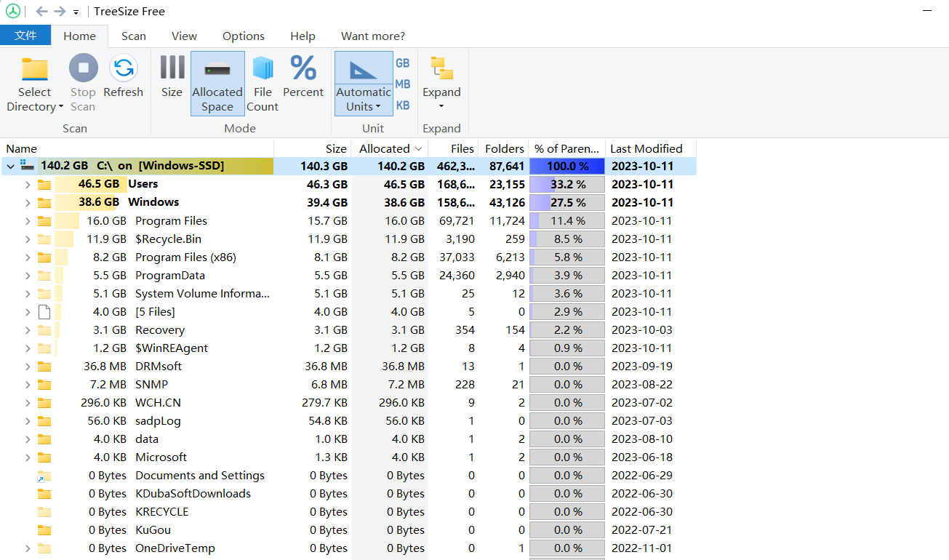Sort by the Name column header

pos(137,148)
